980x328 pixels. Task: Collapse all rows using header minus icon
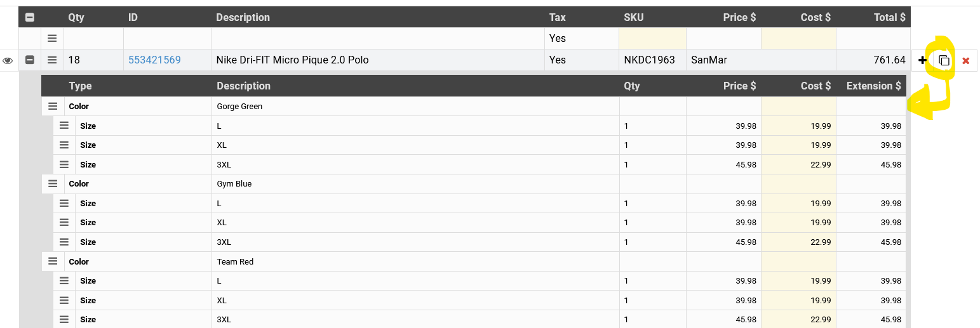point(30,18)
